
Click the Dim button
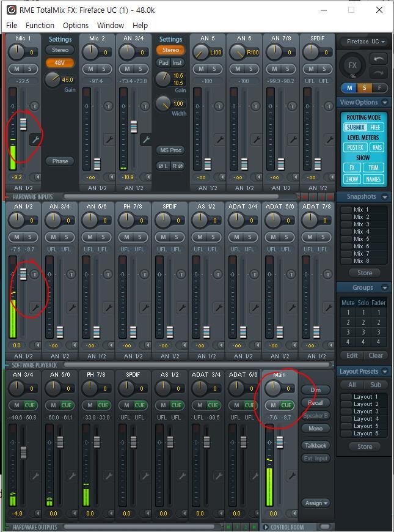tap(316, 390)
